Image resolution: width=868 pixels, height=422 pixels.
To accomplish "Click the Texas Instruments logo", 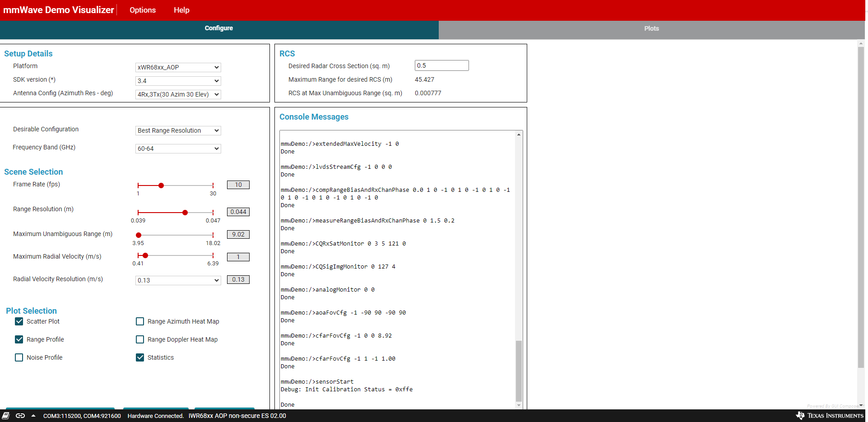I will point(830,416).
